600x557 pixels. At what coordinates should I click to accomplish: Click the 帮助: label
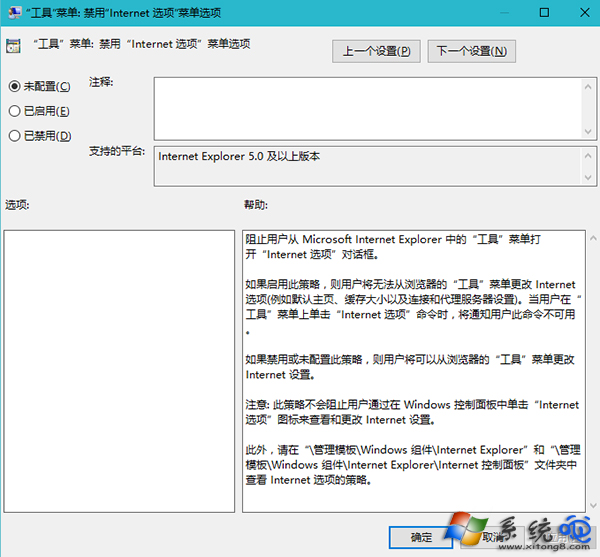pos(256,205)
